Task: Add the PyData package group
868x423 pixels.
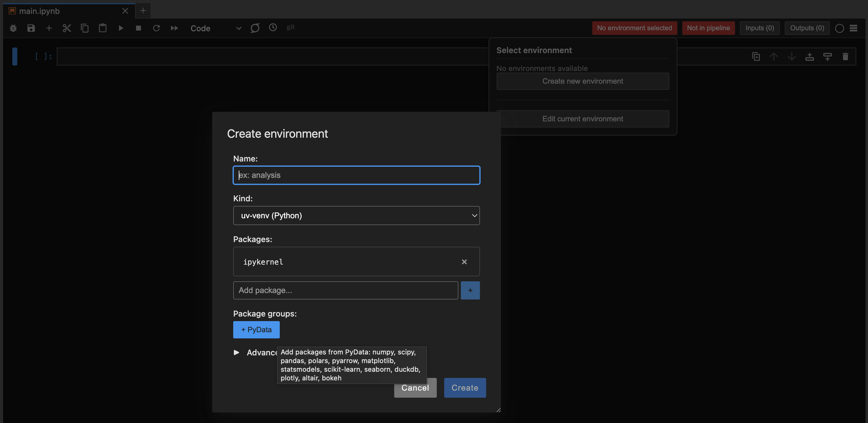Action: (x=256, y=329)
